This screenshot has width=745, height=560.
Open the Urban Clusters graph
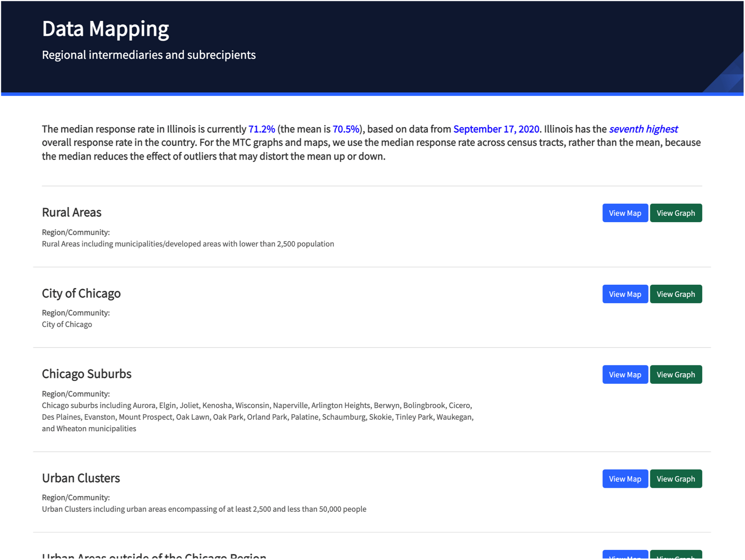coord(676,478)
